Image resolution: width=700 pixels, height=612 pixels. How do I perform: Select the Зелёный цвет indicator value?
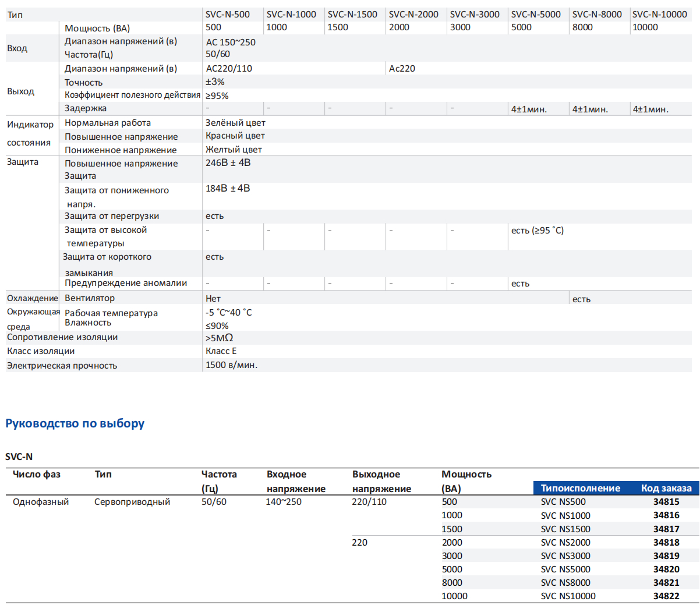(235, 123)
